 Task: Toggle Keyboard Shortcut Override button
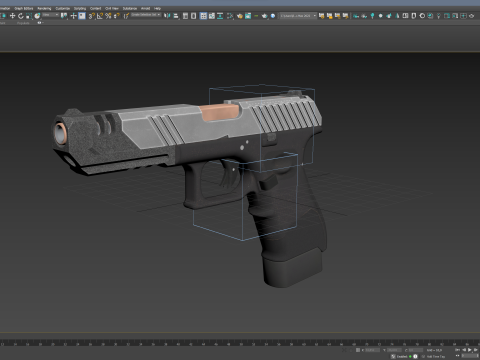tap(82, 16)
